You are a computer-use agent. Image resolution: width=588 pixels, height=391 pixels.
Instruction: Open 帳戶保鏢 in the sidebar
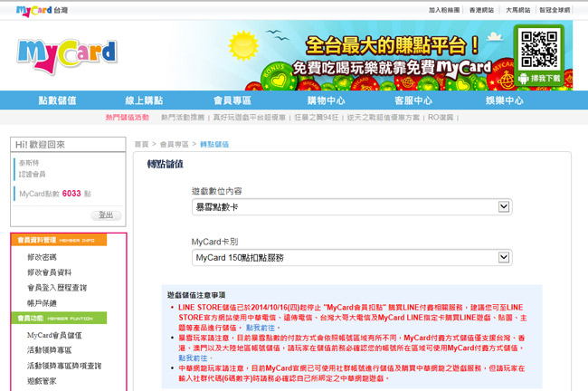click(x=42, y=303)
